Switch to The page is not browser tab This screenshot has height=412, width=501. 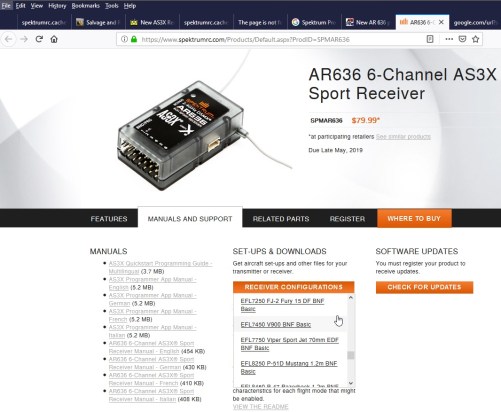[x=260, y=22]
